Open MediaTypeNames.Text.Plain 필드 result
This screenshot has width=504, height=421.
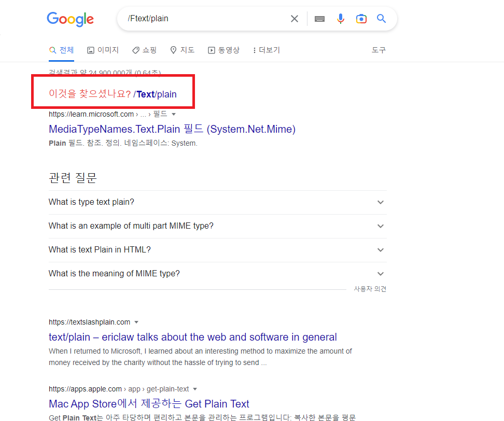click(x=172, y=129)
